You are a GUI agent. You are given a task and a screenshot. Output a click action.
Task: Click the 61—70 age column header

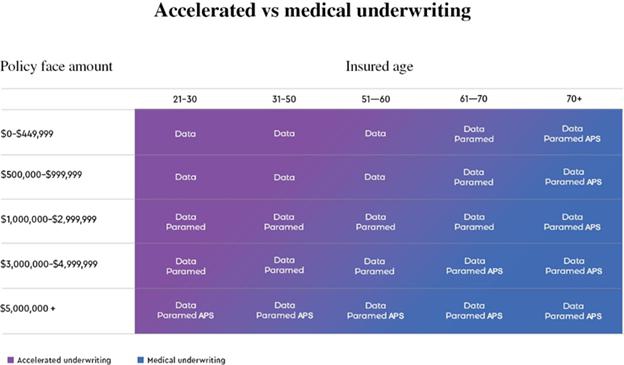(x=474, y=99)
